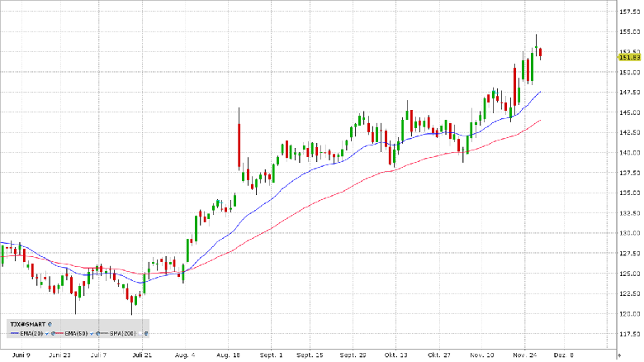Click the Nov. 24 date label

pos(525,355)
